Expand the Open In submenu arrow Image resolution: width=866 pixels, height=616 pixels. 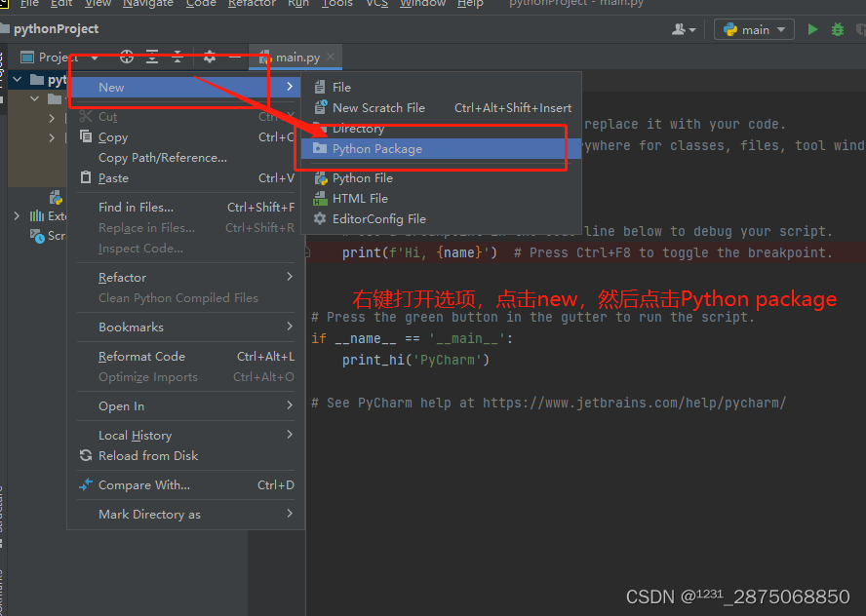[290, 405]
